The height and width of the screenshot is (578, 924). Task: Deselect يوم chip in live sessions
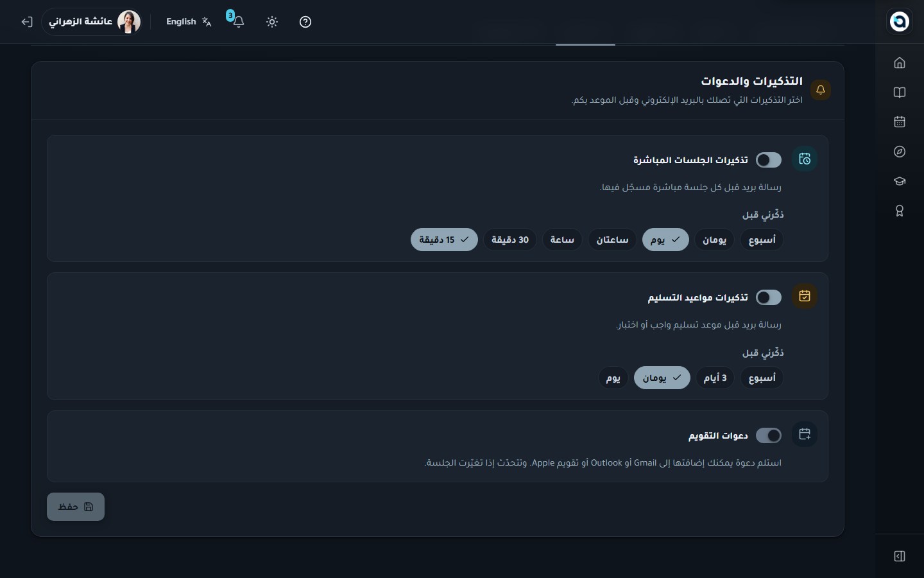click(x=665, y=240)
